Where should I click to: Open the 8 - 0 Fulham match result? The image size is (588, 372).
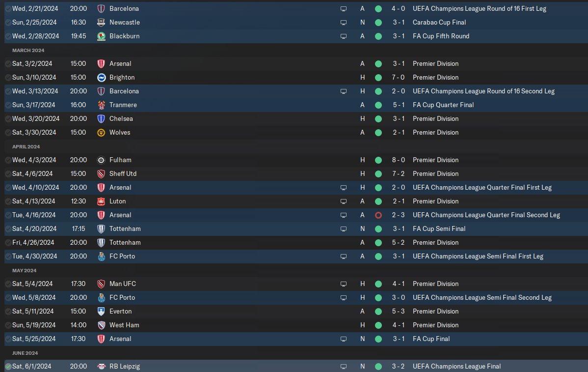tap(398, 160)
